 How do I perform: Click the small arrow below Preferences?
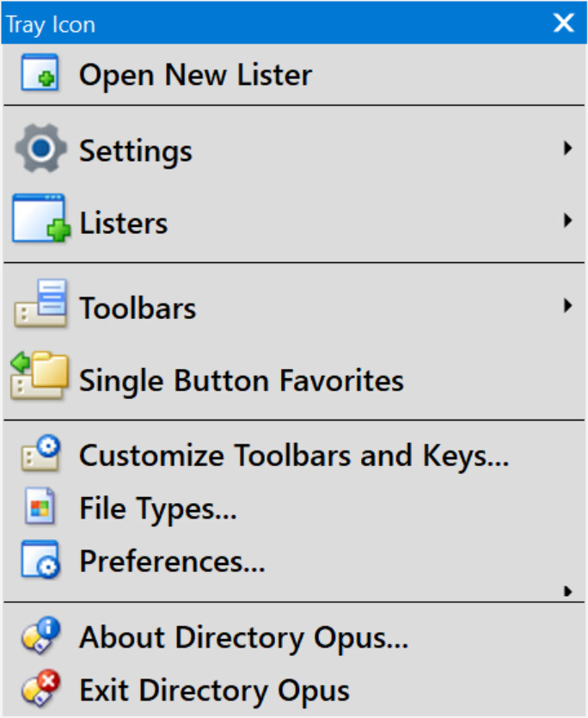coord(567,591)
